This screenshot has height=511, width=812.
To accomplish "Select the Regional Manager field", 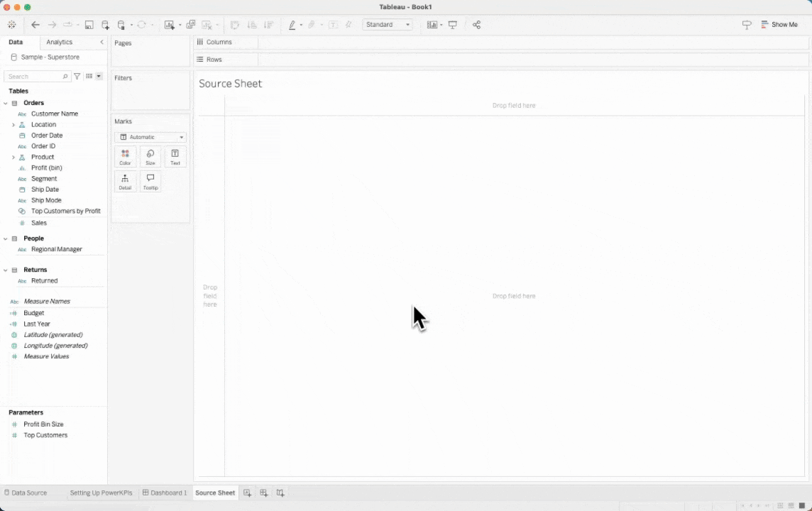I will point(57,249).
